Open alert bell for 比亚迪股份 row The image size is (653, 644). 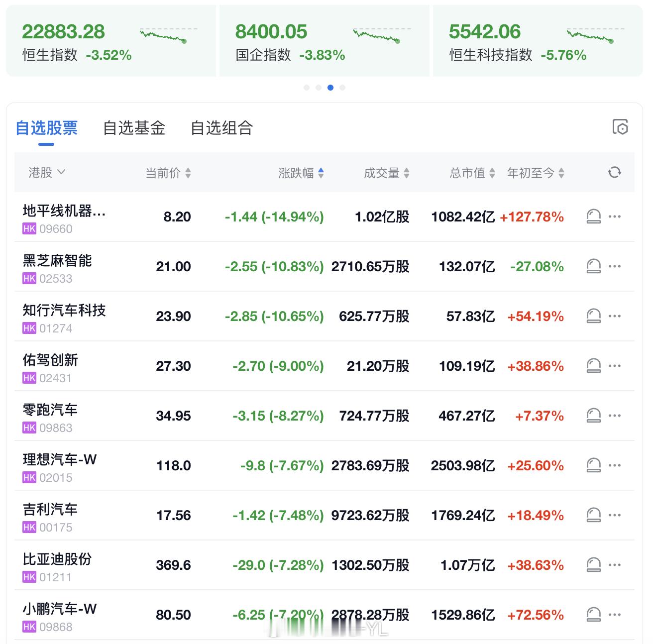coord(593,565)
